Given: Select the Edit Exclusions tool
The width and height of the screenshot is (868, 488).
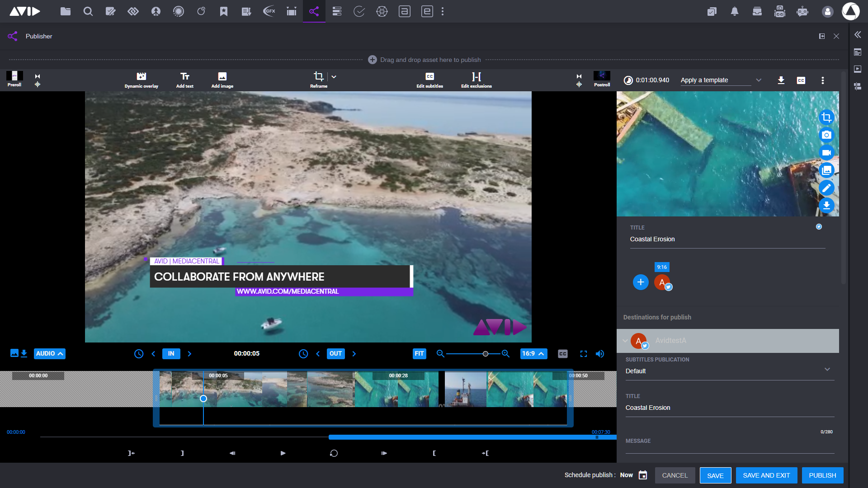Looking at the screenshot, I should pyautogui.click(x=476, y=80).
